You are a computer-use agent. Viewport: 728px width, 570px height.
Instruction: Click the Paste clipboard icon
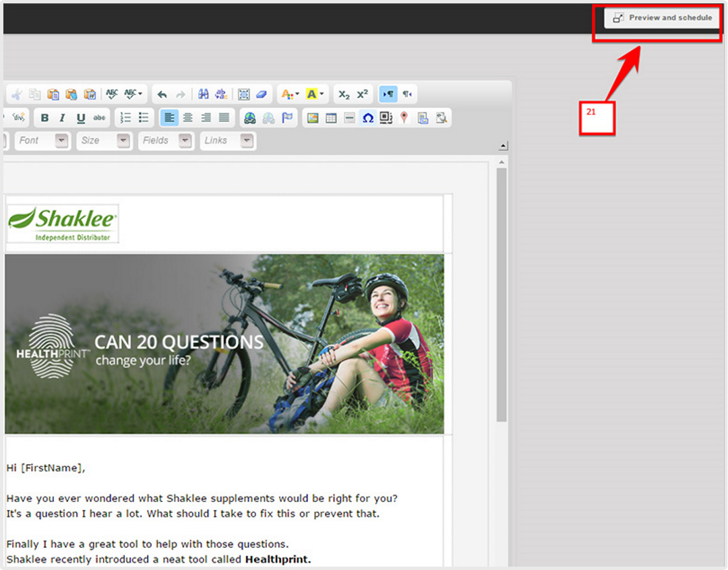point(53,95)
